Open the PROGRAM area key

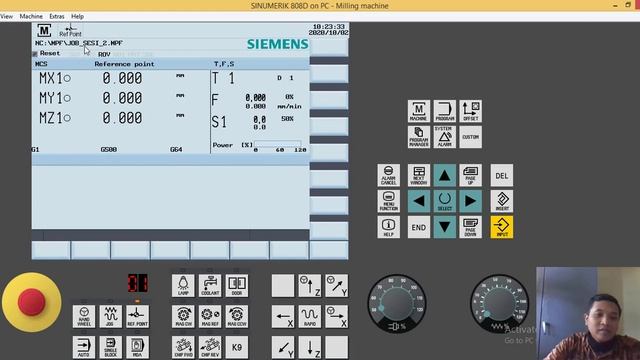pyautogui.click(x=444, y=111)
